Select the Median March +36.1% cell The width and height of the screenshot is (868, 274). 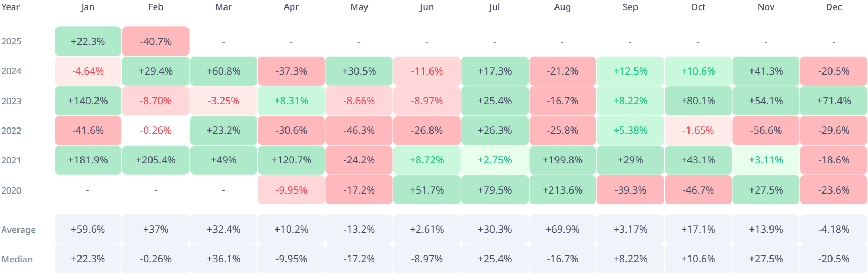pyautogui.click(x=223, y=259)
